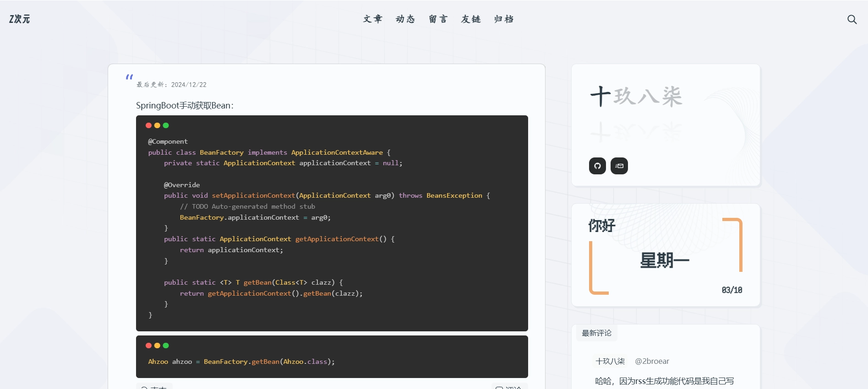Navigate to 友链 page
This screenshot has height=389, width=868.
tap(471, 19)
